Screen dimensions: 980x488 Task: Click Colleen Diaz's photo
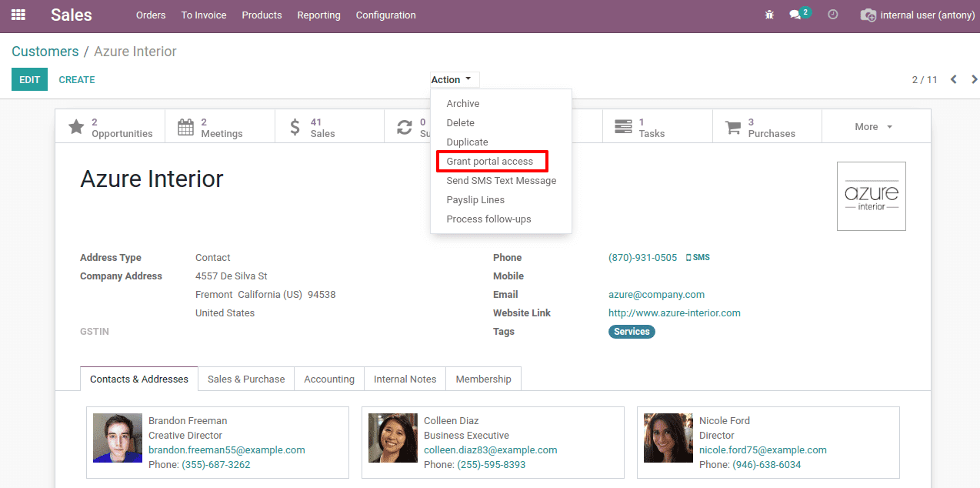point(393,438)
